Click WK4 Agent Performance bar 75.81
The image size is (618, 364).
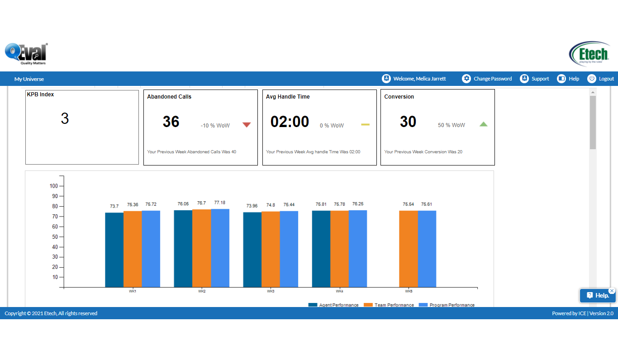(x=321, y=249)
